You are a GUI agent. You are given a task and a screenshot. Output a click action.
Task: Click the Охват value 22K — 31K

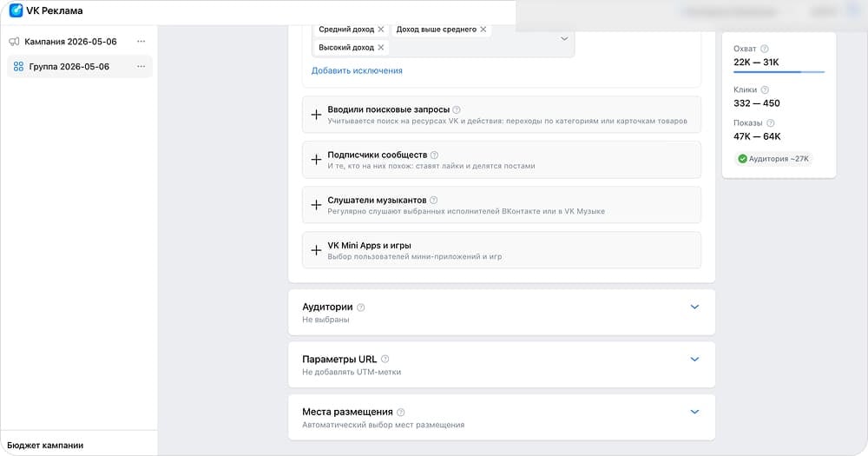coord(756,62)
